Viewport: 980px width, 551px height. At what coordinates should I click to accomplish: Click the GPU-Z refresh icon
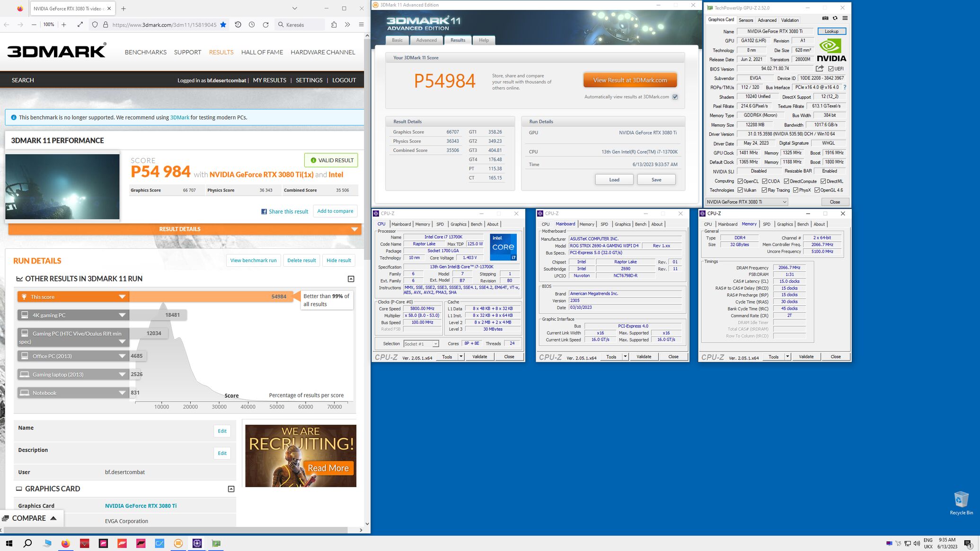835,18
